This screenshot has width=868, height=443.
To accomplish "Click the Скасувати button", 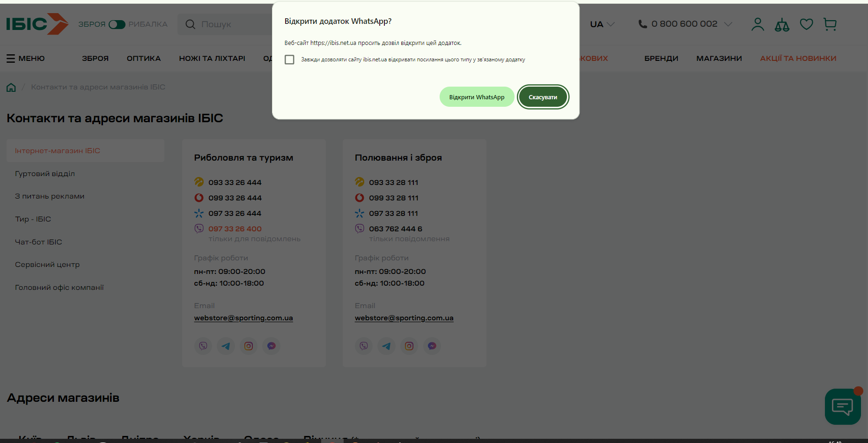I will coord(543,97).
